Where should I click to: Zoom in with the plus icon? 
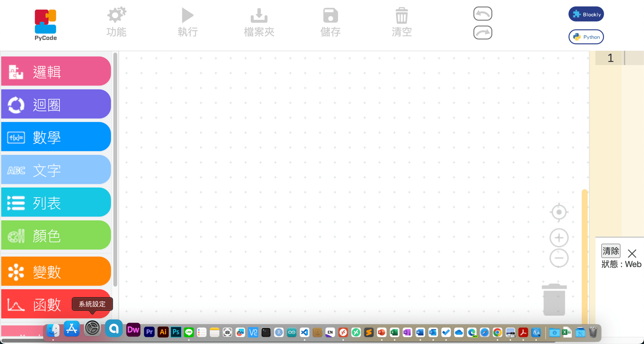click(x=559, y=238)
